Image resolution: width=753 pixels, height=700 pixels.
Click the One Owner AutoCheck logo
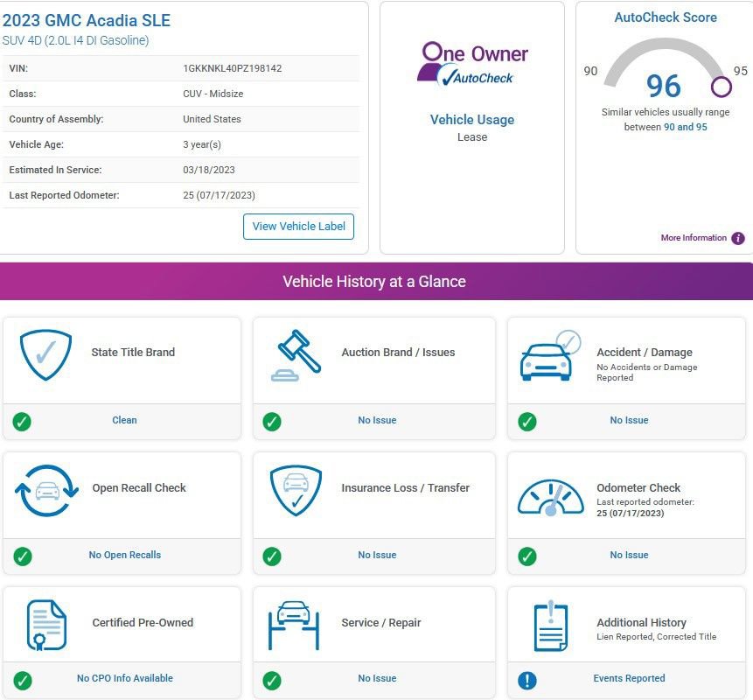tap(472, 64)
